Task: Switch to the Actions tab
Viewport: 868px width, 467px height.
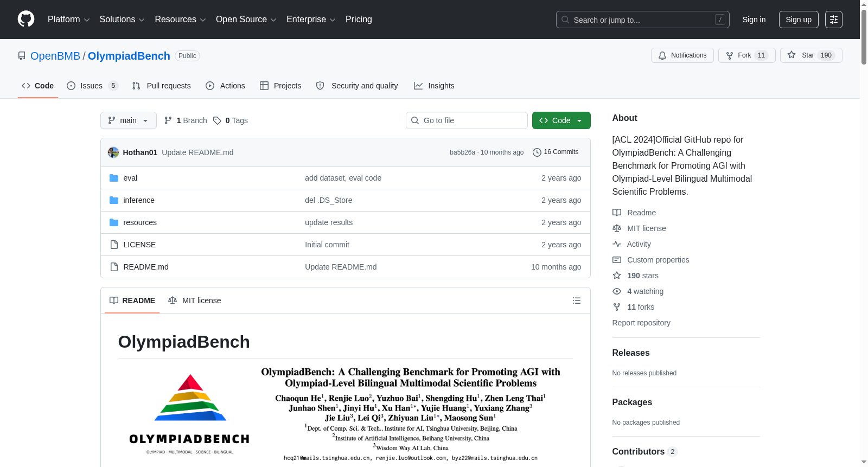Action: (x=226, y=86)
